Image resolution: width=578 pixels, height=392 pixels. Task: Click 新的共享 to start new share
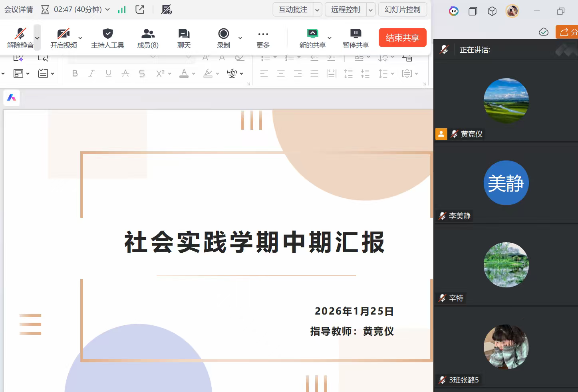312,38
